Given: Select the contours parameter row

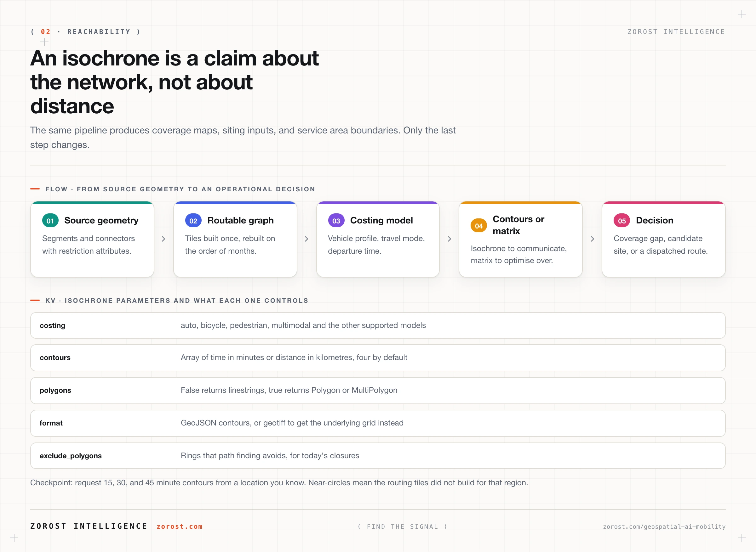Looking at the screenshot, I should [x=378, y=358].
